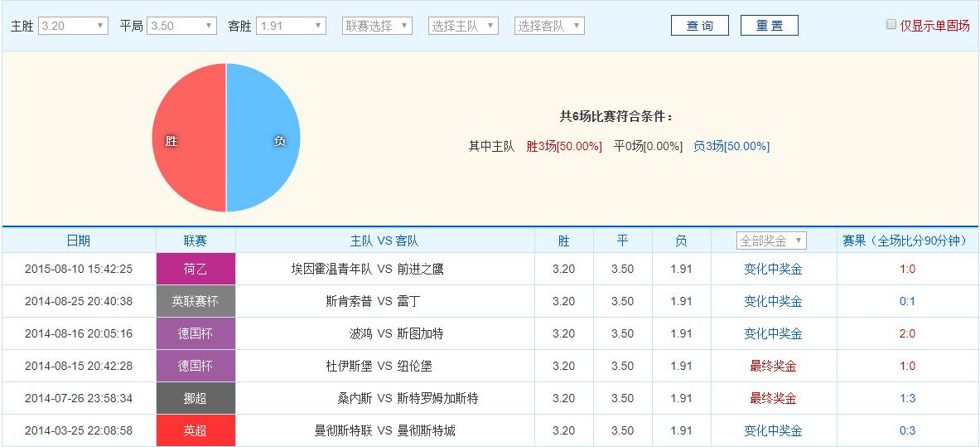Click date 2014-07-26 23:58:34
The image size is (980, 447).
(79, 398)
